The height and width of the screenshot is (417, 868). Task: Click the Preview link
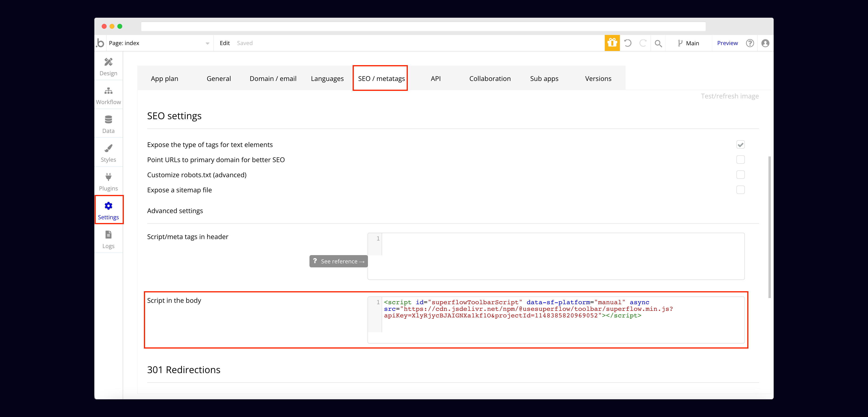(727, 43)
